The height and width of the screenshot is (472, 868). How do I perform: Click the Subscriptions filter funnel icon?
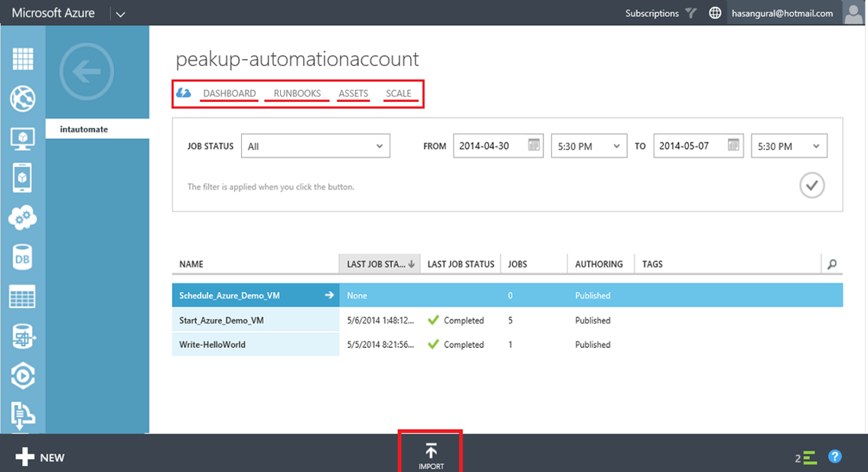tap(691, 13)
